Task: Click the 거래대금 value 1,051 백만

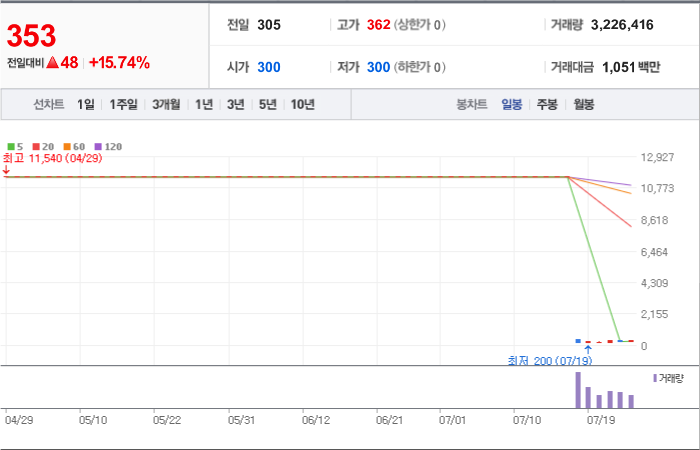Action: (x=631, y=67)
